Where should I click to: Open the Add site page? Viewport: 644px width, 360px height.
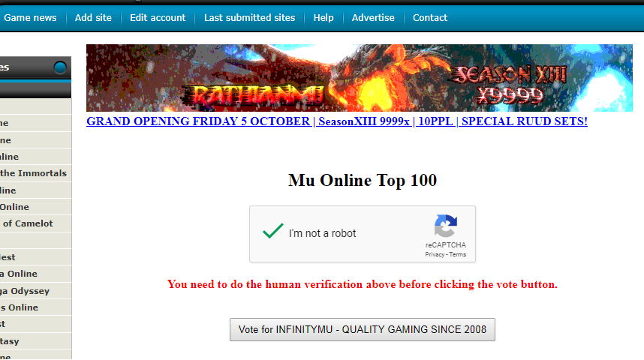pos(93,18)
